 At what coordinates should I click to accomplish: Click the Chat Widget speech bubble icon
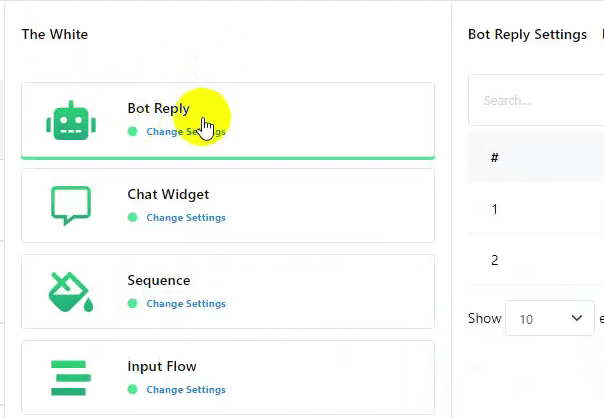[71, 206]
